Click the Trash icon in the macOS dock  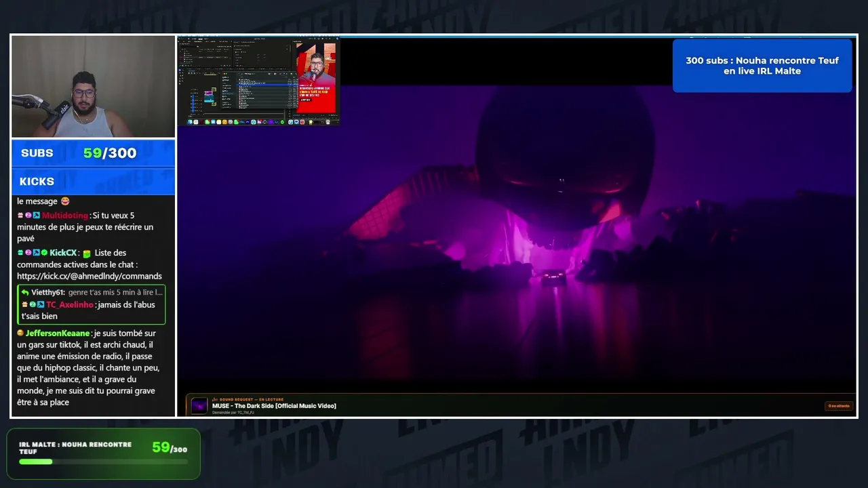point(328,122)
